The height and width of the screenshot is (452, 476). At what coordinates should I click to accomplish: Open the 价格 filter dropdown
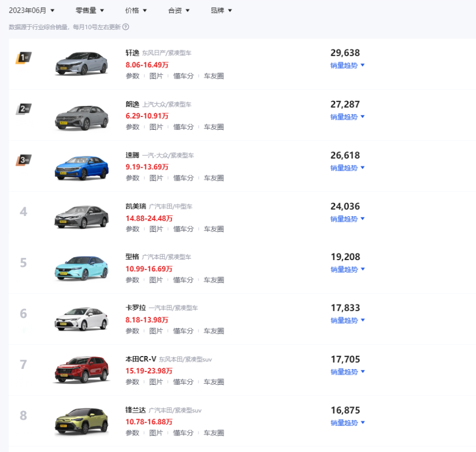[136, 10]
